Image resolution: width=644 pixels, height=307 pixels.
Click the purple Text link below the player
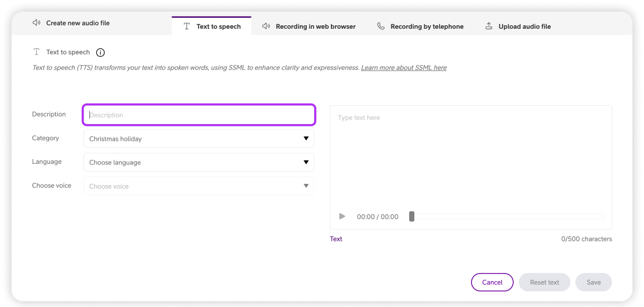coord(336,239)
